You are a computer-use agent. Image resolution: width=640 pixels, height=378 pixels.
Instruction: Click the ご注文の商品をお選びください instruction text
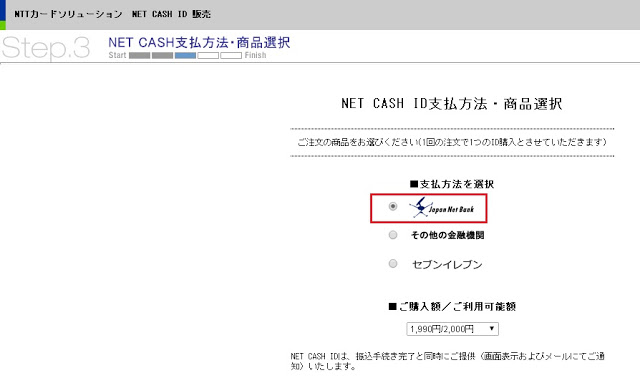pyautogui.click(x=452, y=142)
